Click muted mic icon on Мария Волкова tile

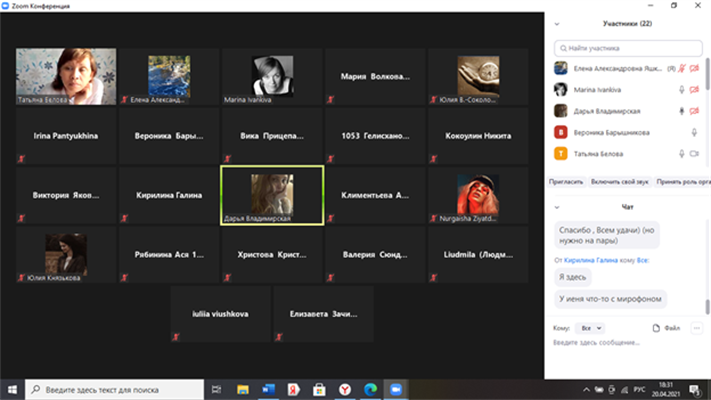[x=331, y=99]
